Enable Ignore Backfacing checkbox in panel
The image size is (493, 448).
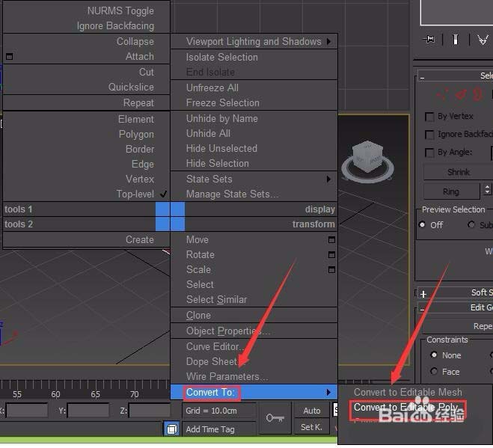tap(429, 135)
